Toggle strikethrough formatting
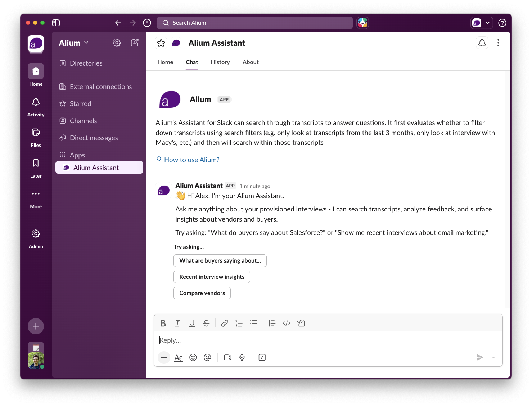532x406 pixels. [206, 323]
